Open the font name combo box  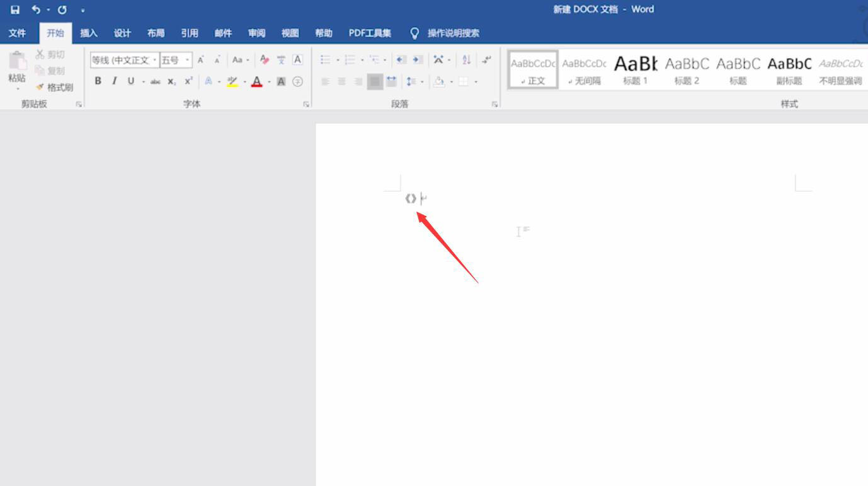coord(124,60)
